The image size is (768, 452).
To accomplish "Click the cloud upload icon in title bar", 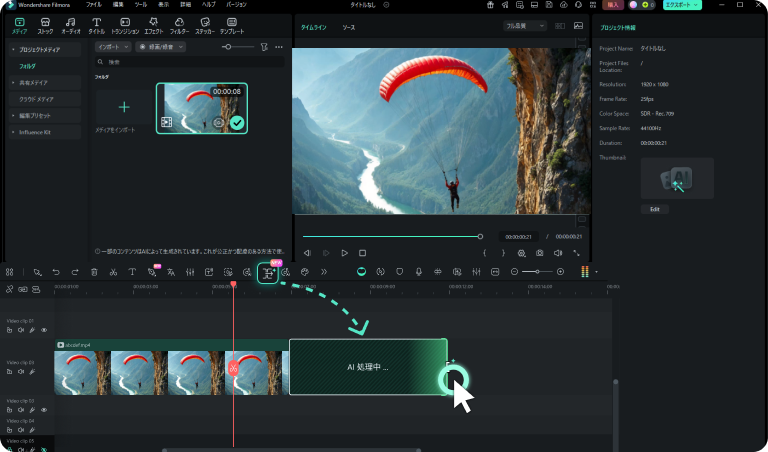I will point(564,5).
